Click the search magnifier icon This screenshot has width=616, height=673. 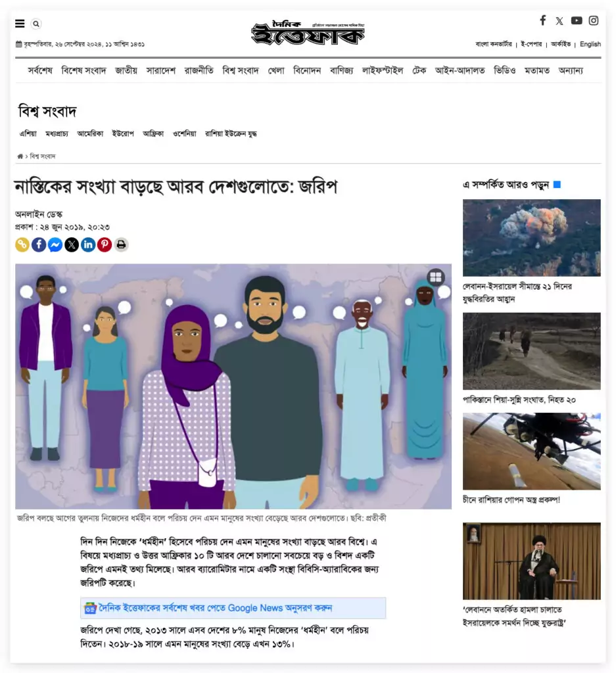[x=36, y=24]
